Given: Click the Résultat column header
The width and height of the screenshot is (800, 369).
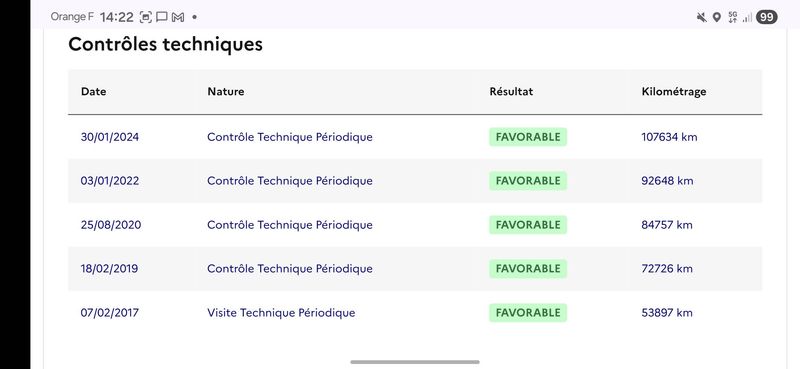Looking at the screenshot, I should coord(511,92).
